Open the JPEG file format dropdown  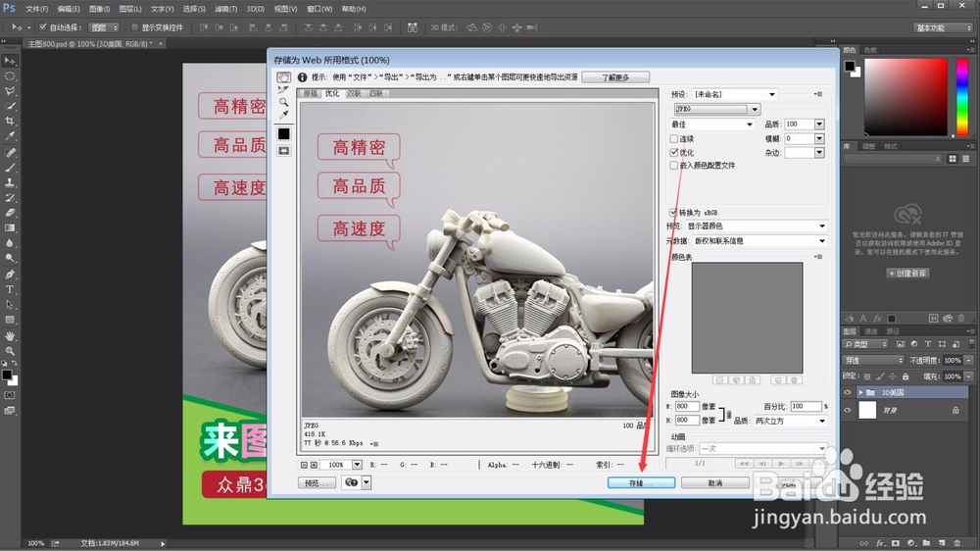[717, 110]
